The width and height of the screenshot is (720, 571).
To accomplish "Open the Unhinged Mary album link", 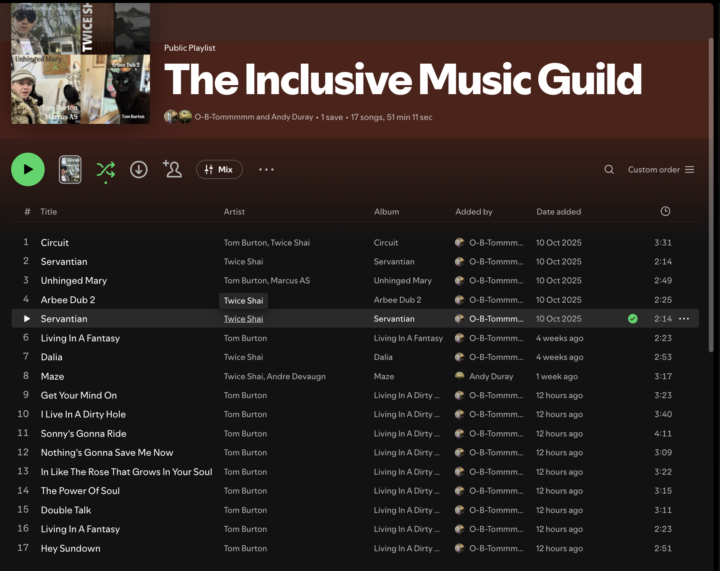I will pyautogui.click(x=403, y=280).
